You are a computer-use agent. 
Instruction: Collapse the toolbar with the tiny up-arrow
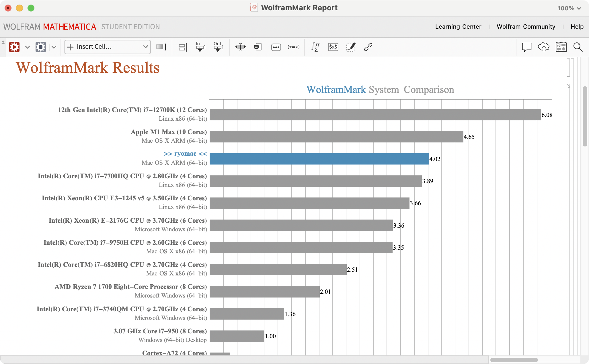3,42
